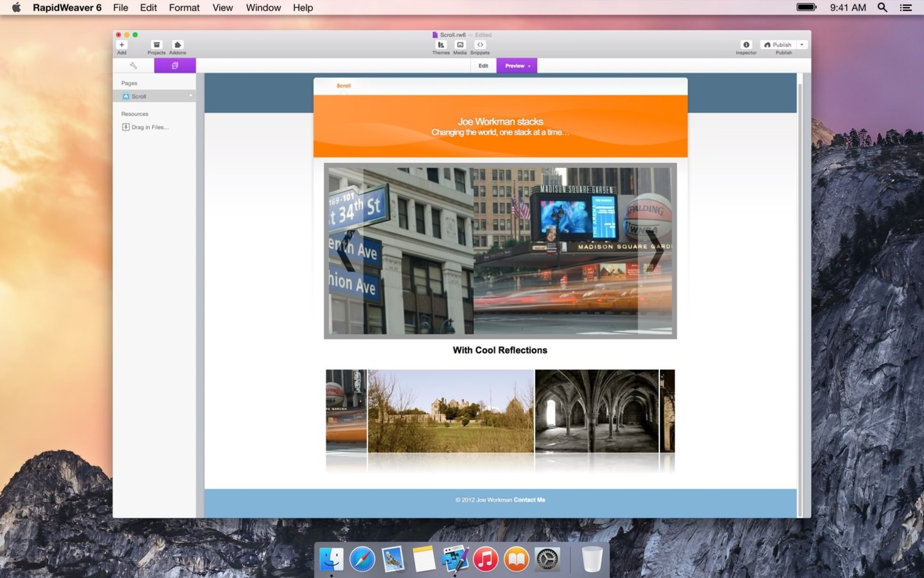Open Notification Center list icon
Viewport: 924px width, 578px height.
pyautogui.click(x=906, y=7)
